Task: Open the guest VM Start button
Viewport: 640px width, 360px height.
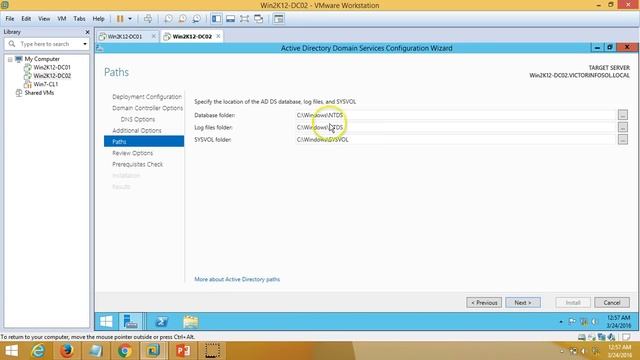Action: (106, 322)
